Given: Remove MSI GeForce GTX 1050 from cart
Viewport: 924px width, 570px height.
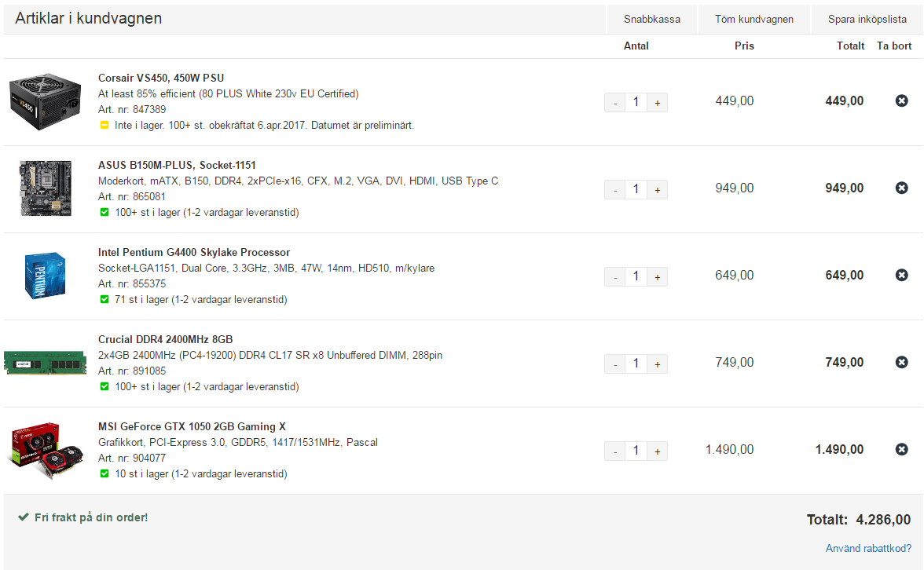Looking at the screenshot, I should pos(902,449).
